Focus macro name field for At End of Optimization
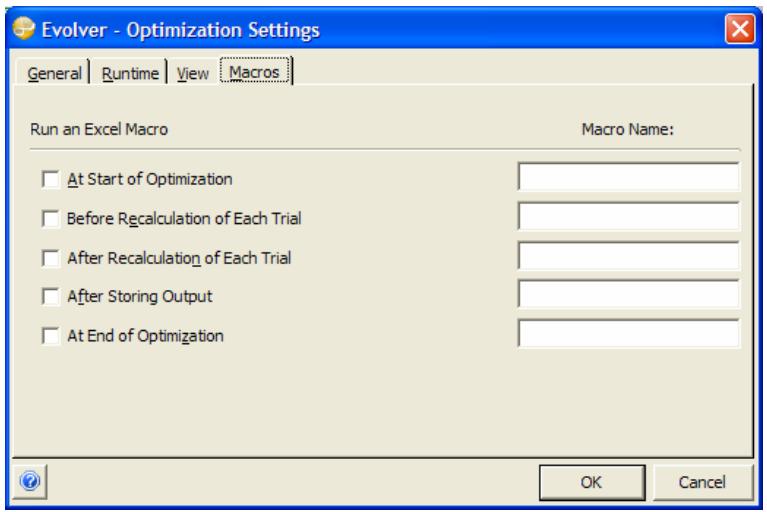Viewport: 767px width, 512px height. [x=629, y=334]
